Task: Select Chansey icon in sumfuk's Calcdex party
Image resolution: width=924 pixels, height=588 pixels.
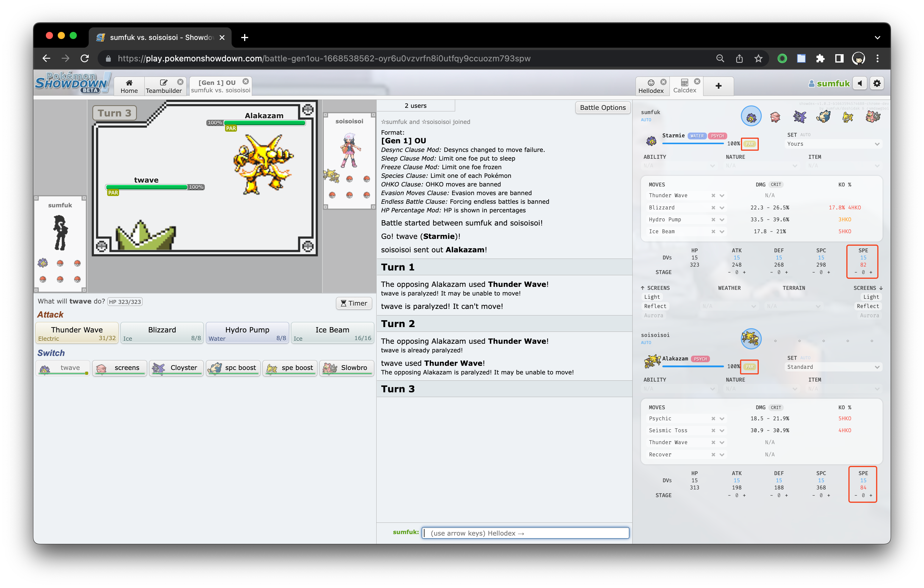Action: pyautogui.click(x=775, y=116)
